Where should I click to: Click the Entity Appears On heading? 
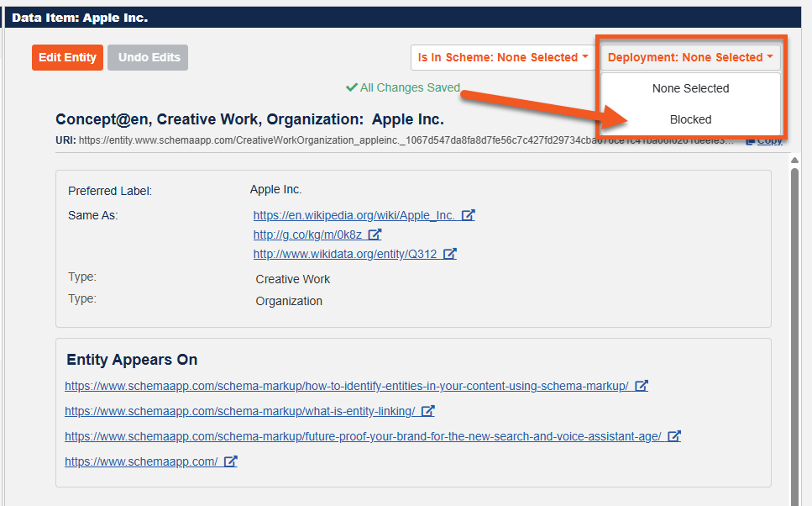[132, 360]
